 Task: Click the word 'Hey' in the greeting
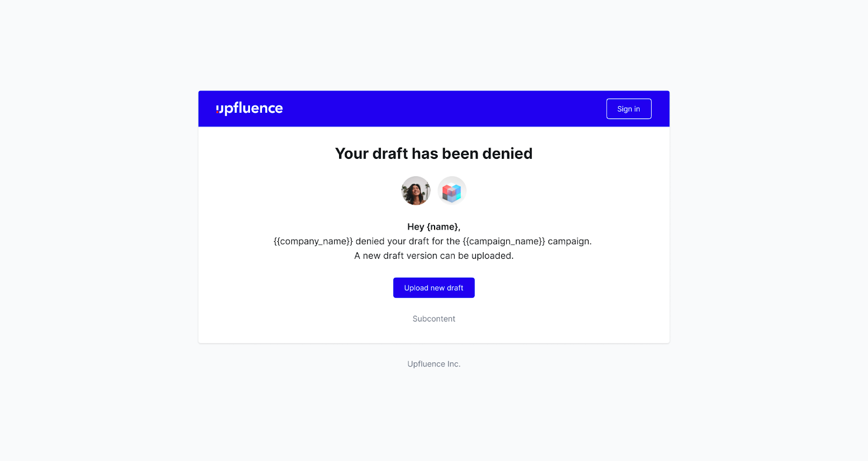point(416,227)
